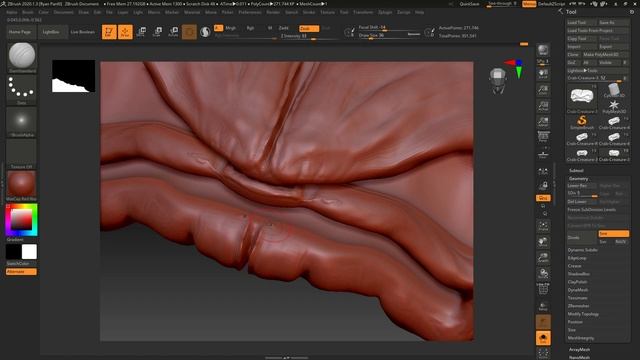The width and height of the screenshot is (640, 360).
Task: Click the Move view icon
Action: [x=543, y=242]
